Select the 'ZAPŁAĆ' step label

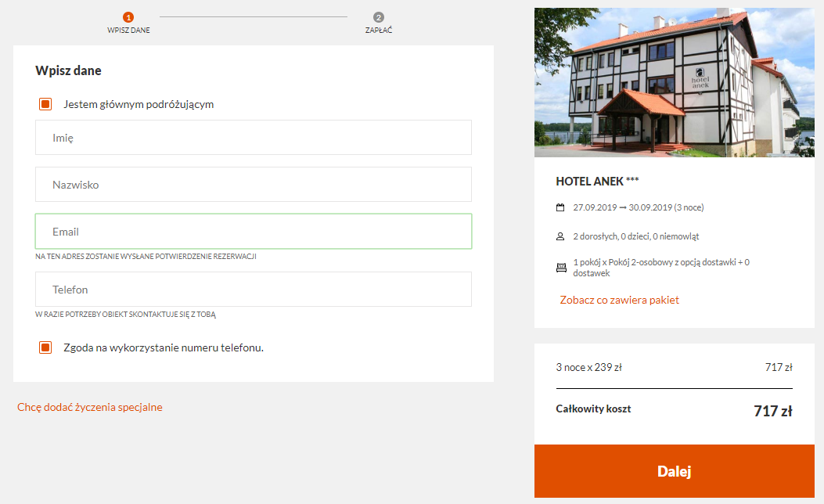tap(379, 31)
